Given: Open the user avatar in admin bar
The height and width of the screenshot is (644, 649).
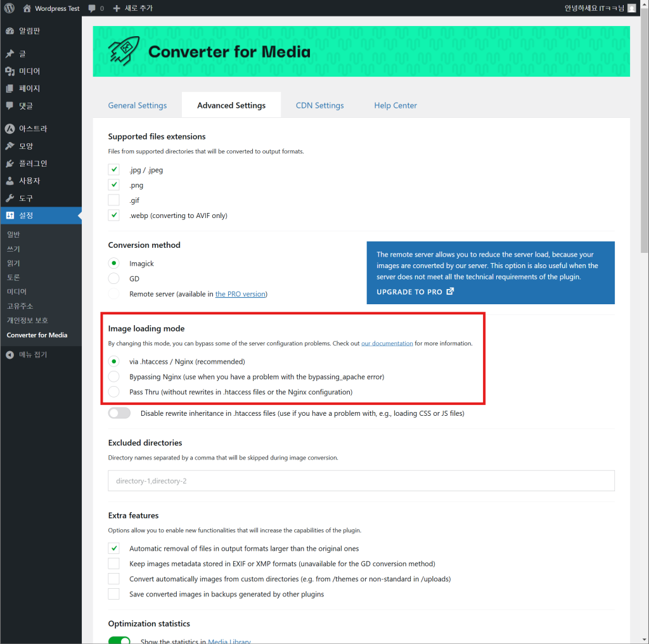Looking at the screenshot, I should [632, 8].
